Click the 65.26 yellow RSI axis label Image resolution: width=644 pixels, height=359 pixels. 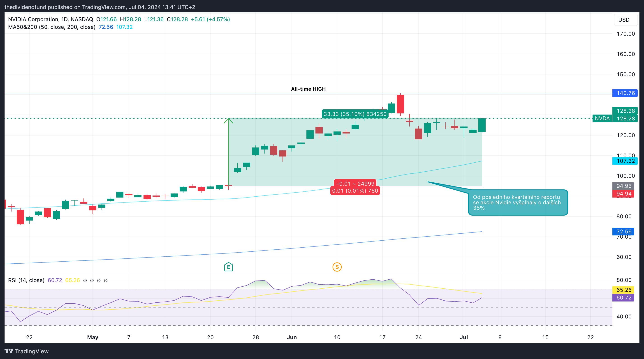pos(623,290)
